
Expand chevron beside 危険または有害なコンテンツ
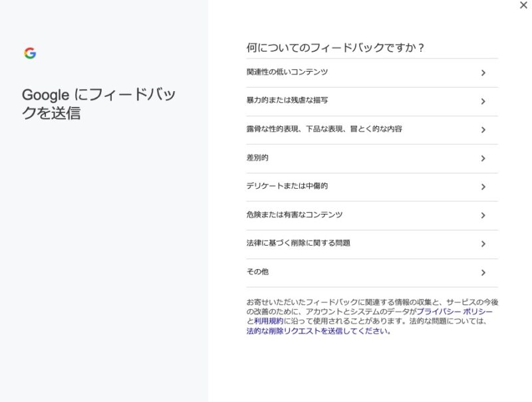tap(483, 215)
